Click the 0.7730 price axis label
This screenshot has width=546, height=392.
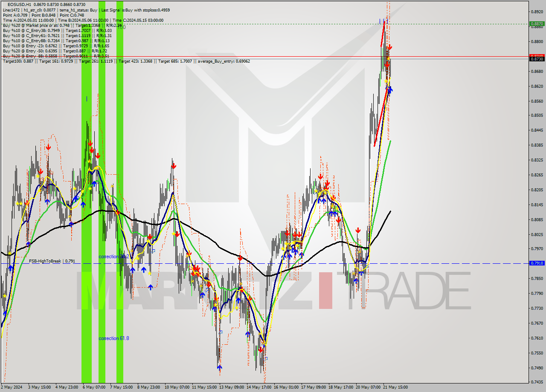(537, 308)
